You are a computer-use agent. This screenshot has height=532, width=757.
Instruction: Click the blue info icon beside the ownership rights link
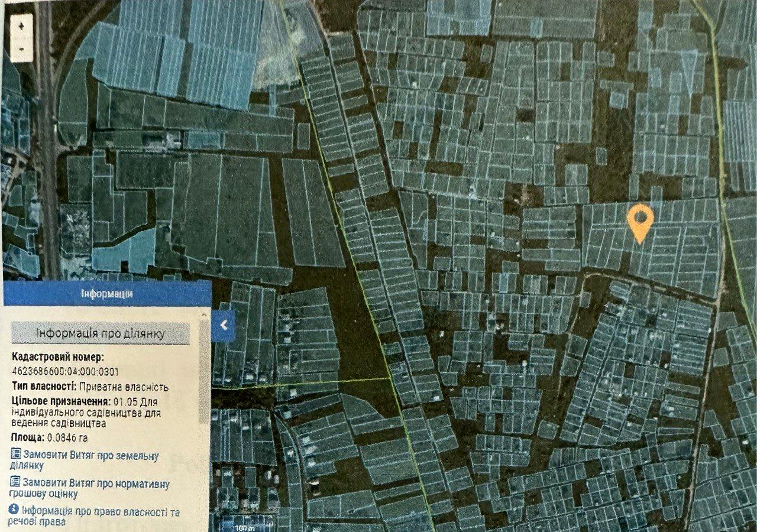(x=14, y=510)
